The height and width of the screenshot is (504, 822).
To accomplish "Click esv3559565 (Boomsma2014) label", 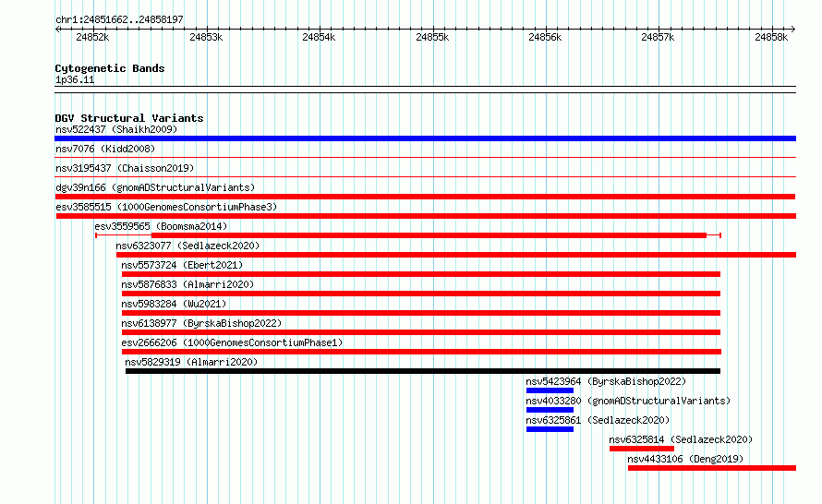I will 161,226.
